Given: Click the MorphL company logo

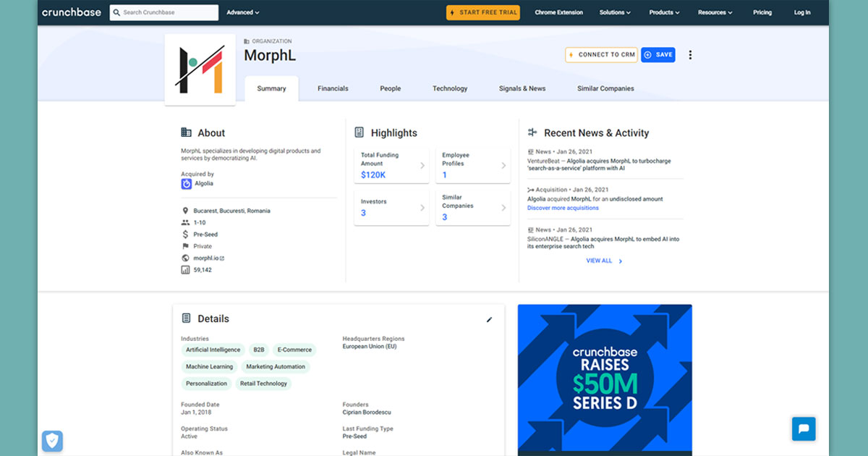Looking at the screenshot, I should (200, 69).
